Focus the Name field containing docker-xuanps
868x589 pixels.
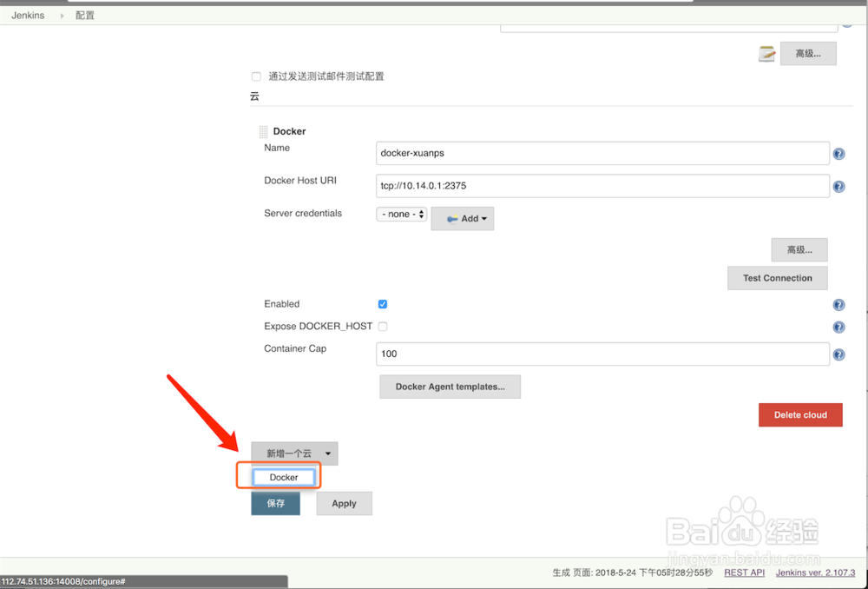pos(602,154)
